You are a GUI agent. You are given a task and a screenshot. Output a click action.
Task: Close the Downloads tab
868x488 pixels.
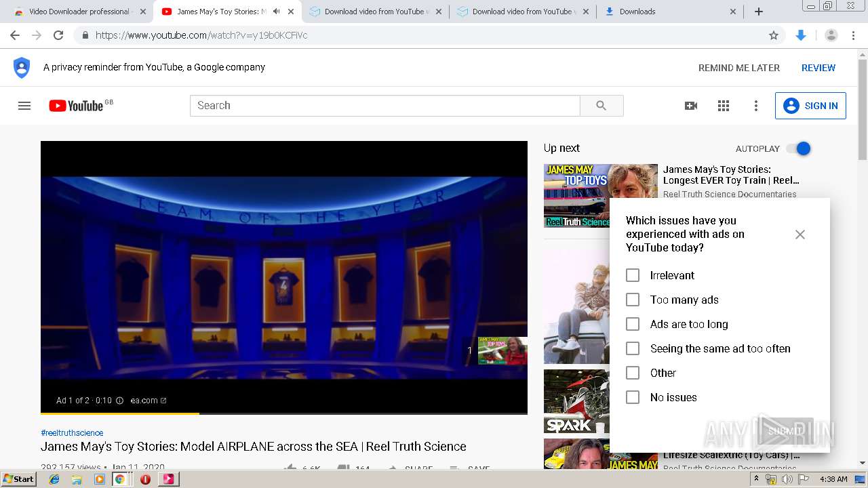click(733, 12)
